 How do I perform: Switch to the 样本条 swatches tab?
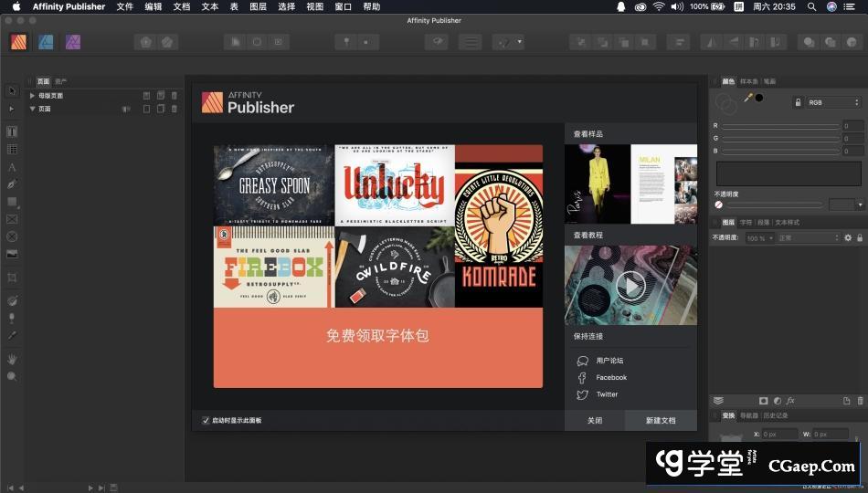[748, 81]
